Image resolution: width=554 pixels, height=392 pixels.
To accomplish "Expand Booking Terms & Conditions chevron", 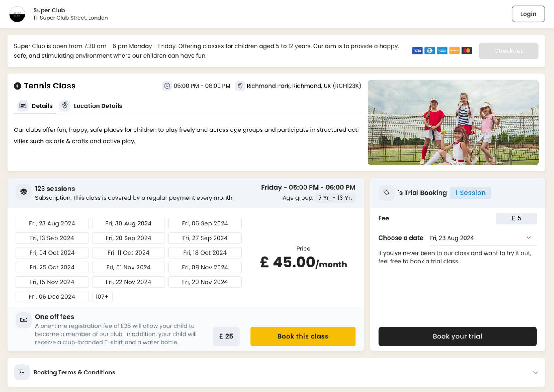I will tap(536, 372).
